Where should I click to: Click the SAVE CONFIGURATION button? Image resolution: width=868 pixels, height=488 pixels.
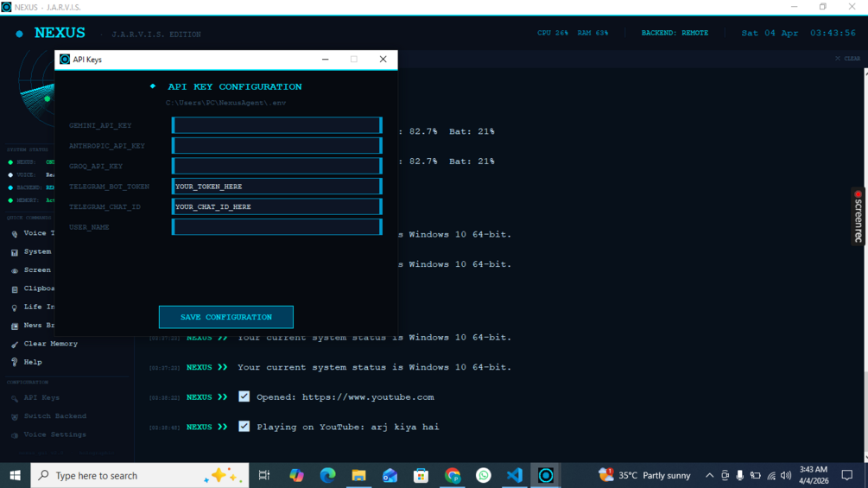click(x=226, y=317)
